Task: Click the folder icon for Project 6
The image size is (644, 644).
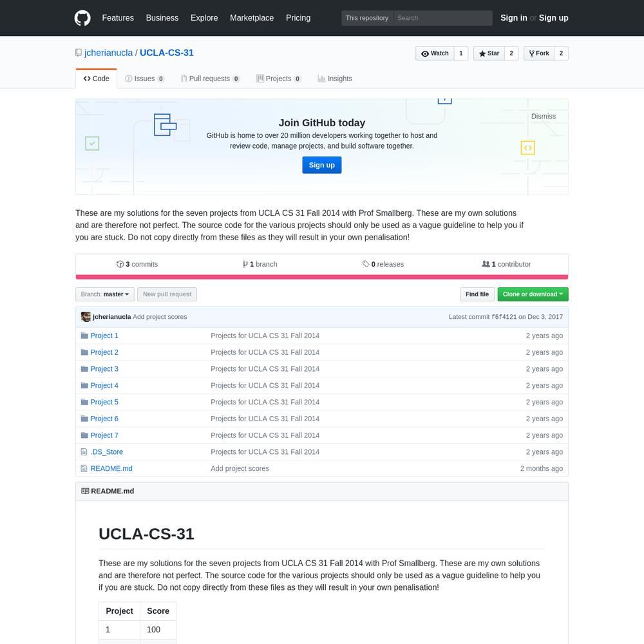Action: pyautogui.click(x=84, y=419)
